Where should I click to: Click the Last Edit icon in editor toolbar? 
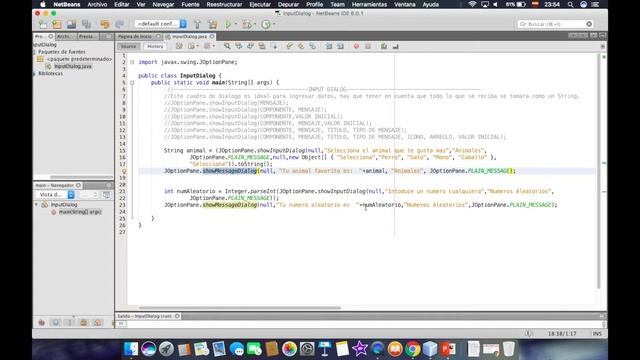coord(179,47)
